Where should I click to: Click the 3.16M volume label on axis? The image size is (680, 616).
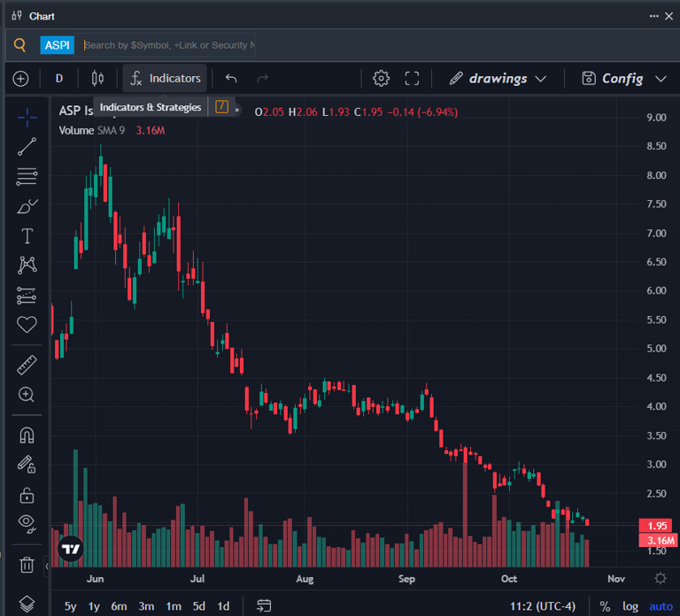point(659,540)
